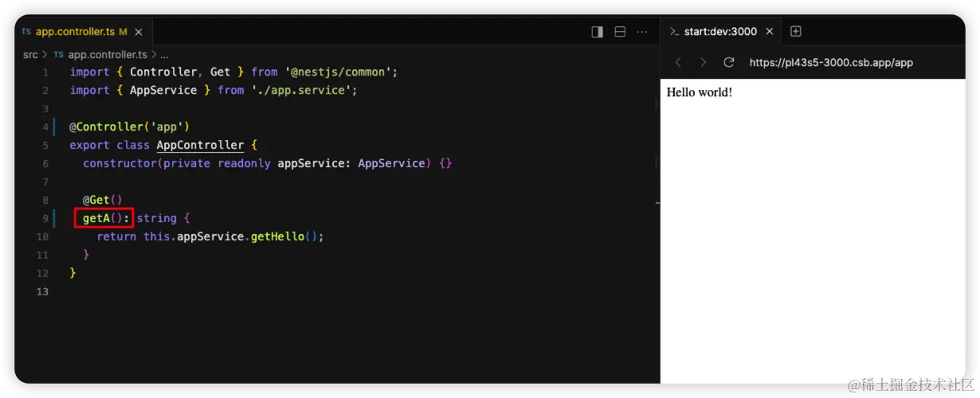This screenshot has height=398, width=980.
Task: Click the AppController class name
Action: pyautogui.click(x=200, y=145)
